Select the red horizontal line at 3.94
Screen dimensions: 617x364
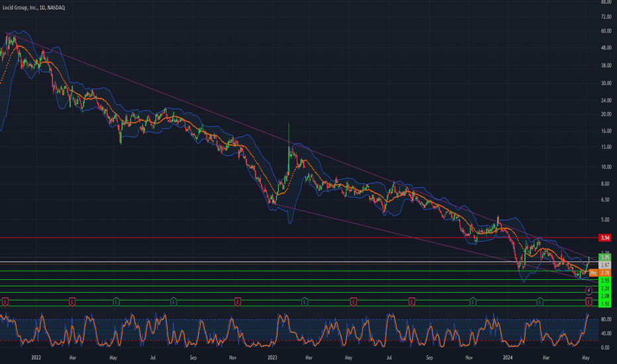pos(299,238)
